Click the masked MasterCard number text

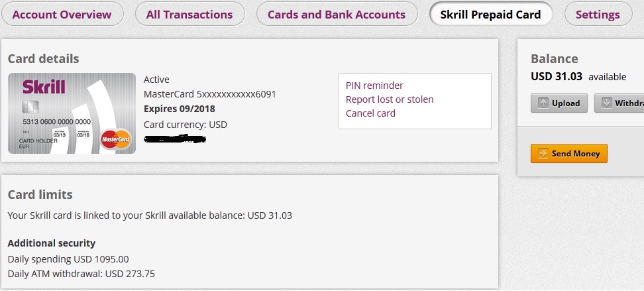pos(209,94)
